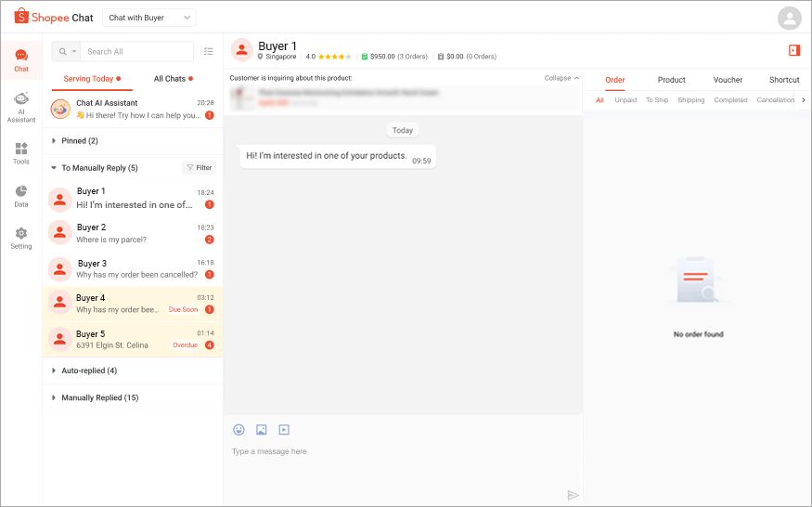Click the 4.0 star rating

pos(329,57)
